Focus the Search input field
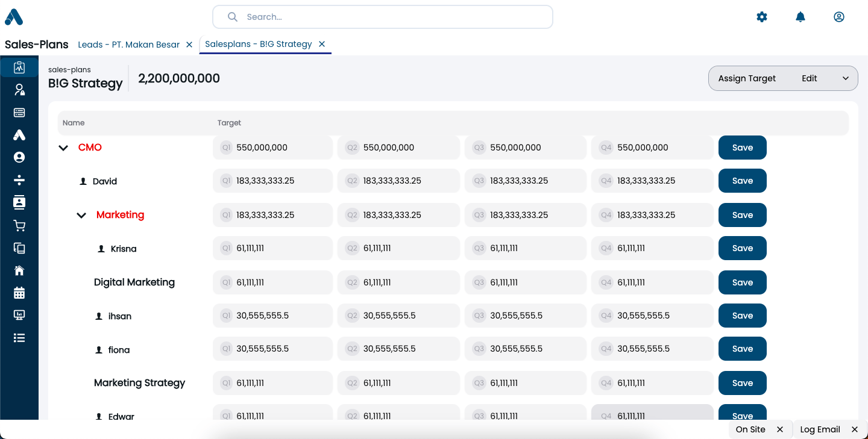Screen dimensions: 868x439 (x=383, y=17)
